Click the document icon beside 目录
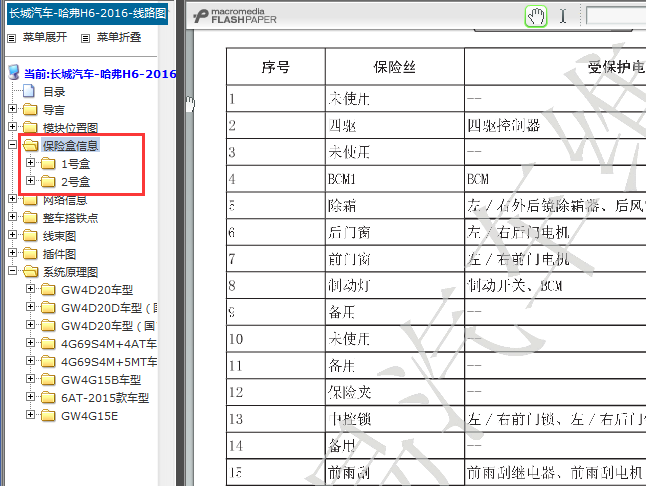This screenshot has width=646, height=486. click(x=29, y=91)
